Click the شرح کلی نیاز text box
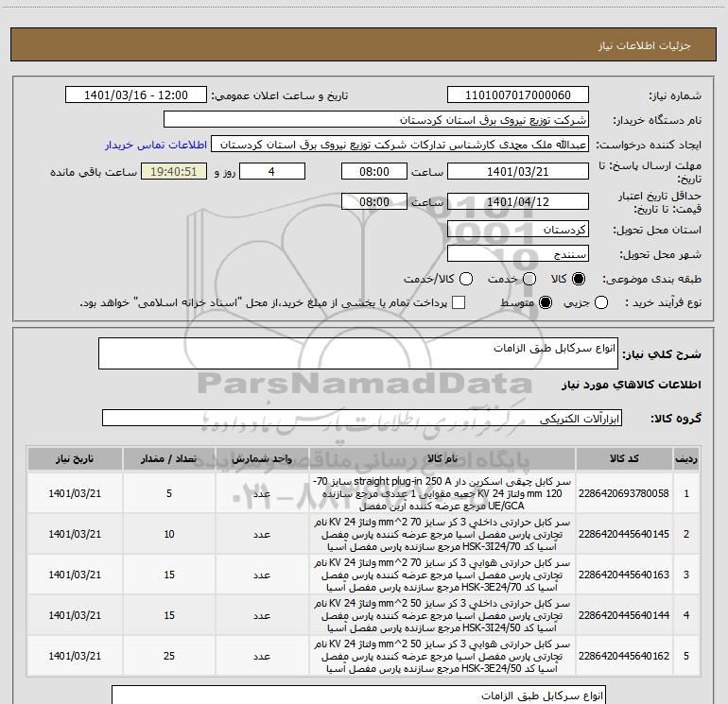728x704 pixels. 358,353
